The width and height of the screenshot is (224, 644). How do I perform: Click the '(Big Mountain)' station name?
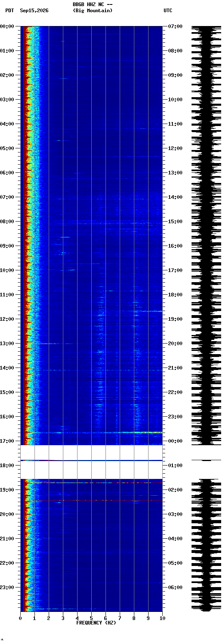click(x=93, y=11)
